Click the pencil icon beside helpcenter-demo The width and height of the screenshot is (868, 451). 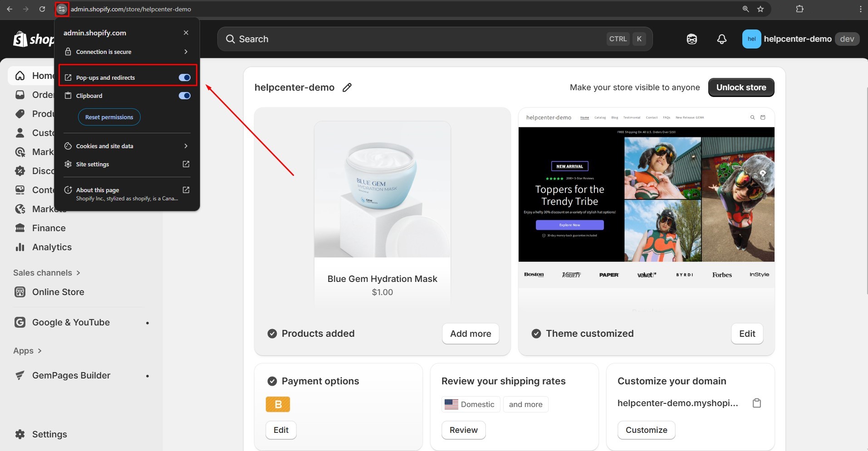(x=347, y=87)
